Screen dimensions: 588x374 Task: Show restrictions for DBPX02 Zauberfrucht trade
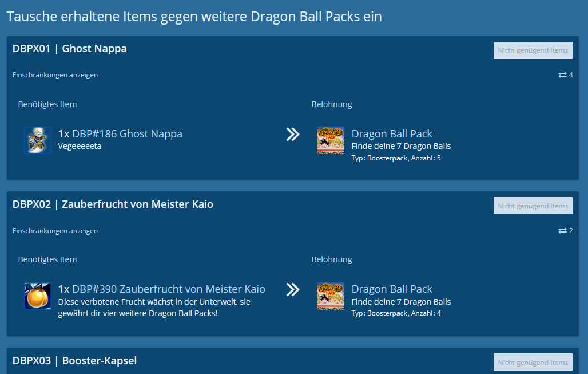[55, 231]
